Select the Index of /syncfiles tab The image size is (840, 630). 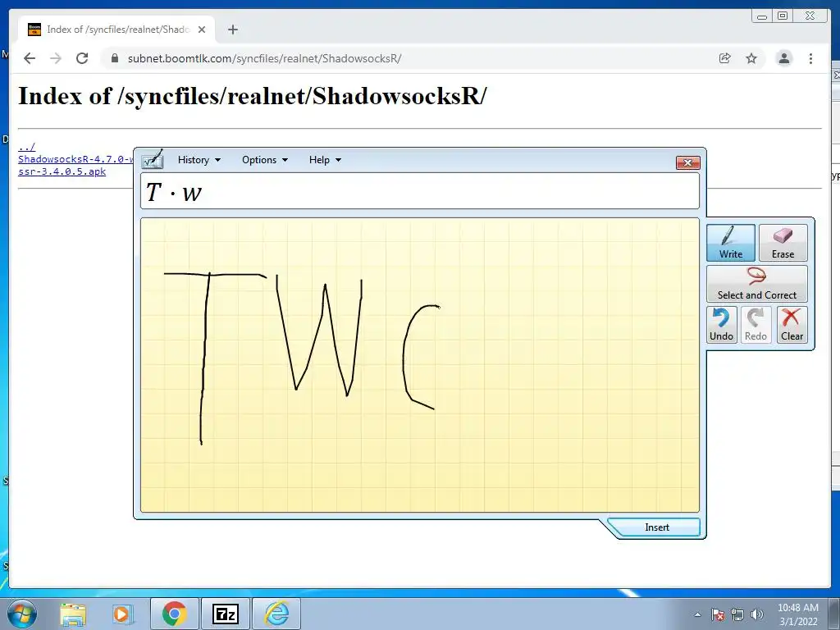point(116,30)
